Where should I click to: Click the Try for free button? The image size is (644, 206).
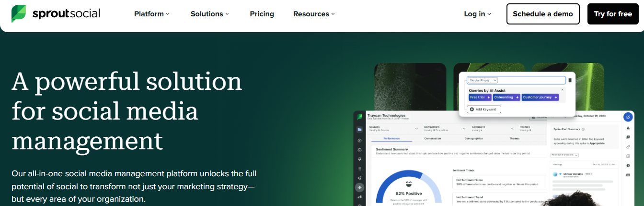613,14
